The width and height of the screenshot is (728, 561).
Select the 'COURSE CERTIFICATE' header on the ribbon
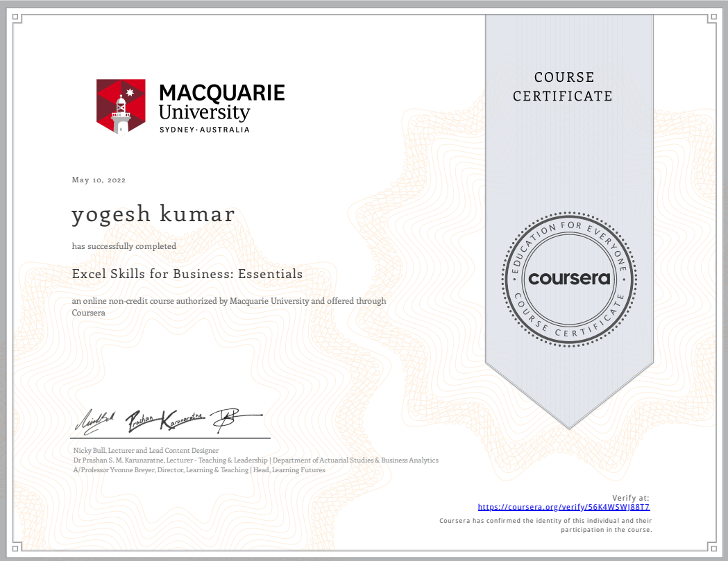point(563,87)
